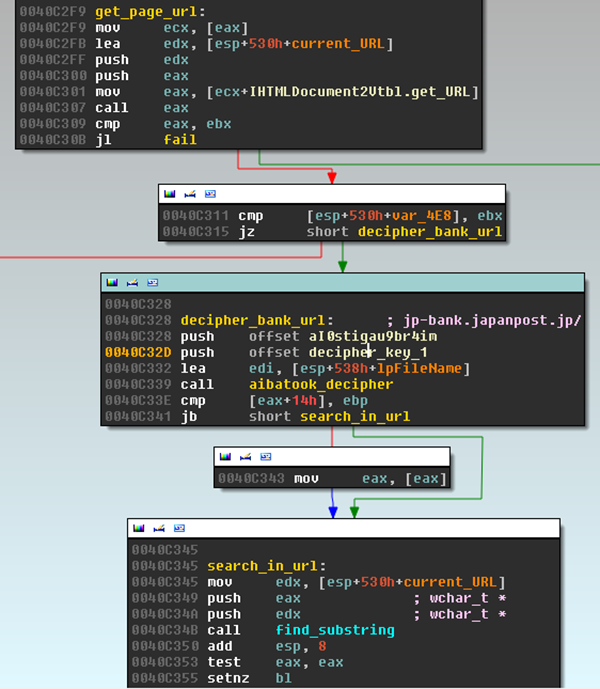Viewport: 600px width, 689px height.
Task: Click the cmp eax, ebx instruction
Action: 163,124
